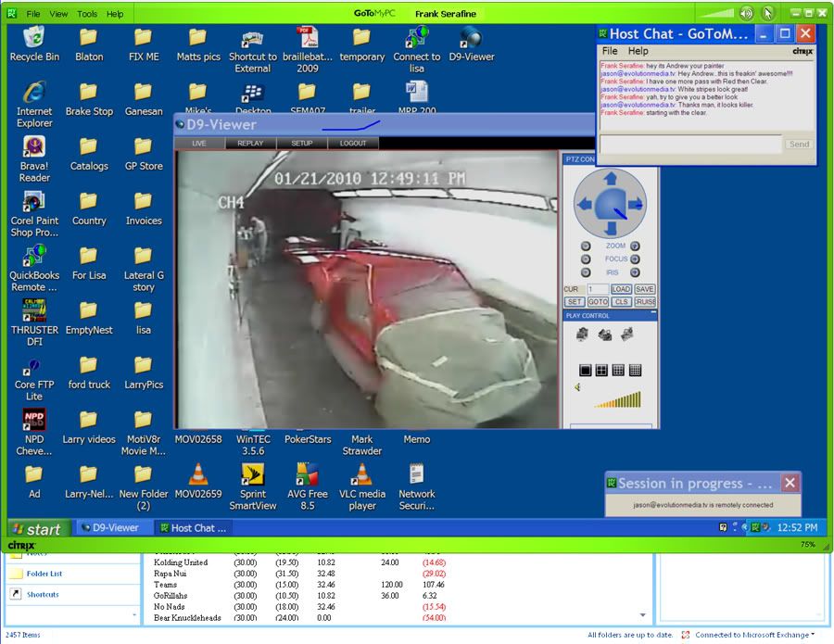Toggle the speaker mute icon in play control
Image resolution: width=834 pixels, height=644 pixels.
point(577,388)
